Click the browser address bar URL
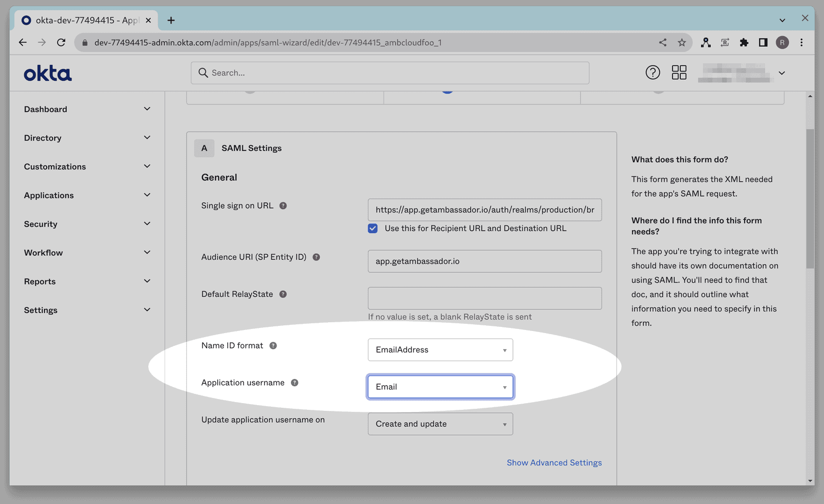This screenshot has width=824, height=504. 268,42
